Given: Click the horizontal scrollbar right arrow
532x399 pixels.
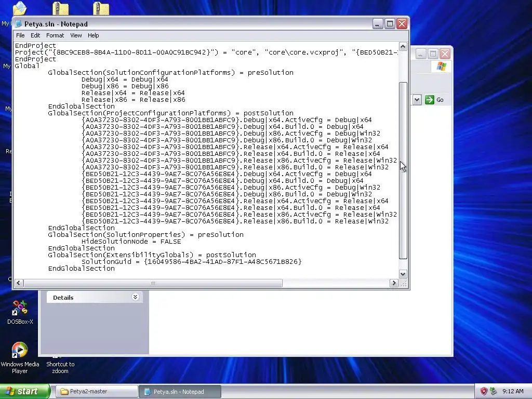Looking at the screenshot, I should (x=394, y=283).
